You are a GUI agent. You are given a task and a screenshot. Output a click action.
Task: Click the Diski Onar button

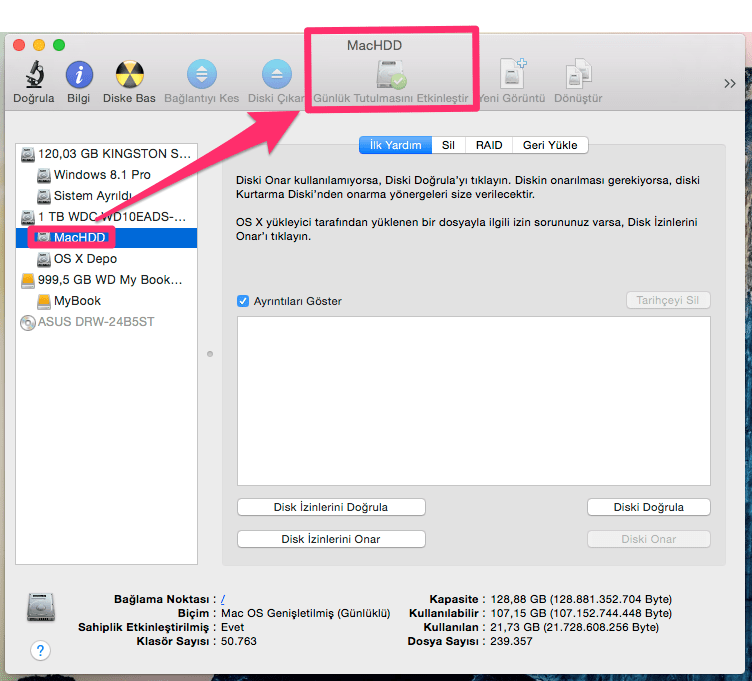click(648, 539)
